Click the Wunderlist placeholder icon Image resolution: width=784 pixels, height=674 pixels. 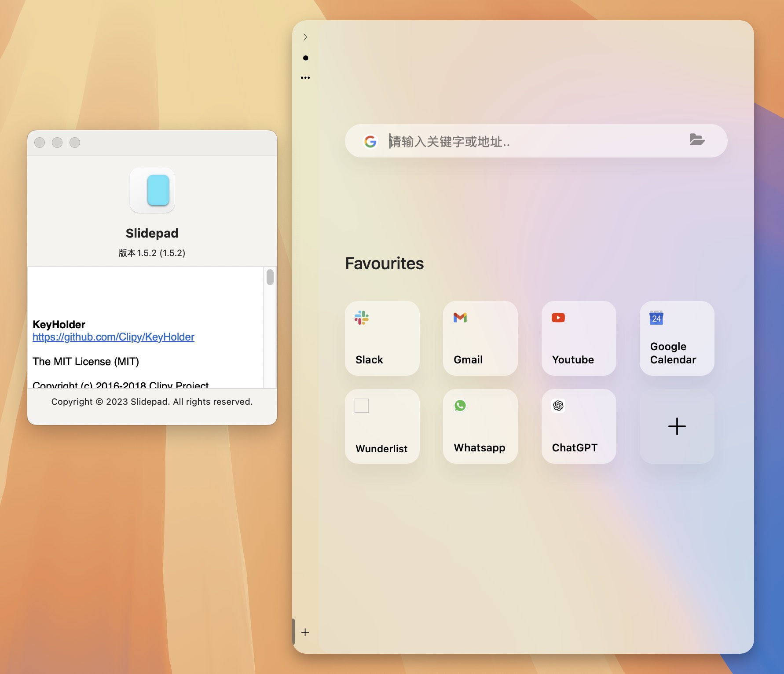[x=362, y=406]
